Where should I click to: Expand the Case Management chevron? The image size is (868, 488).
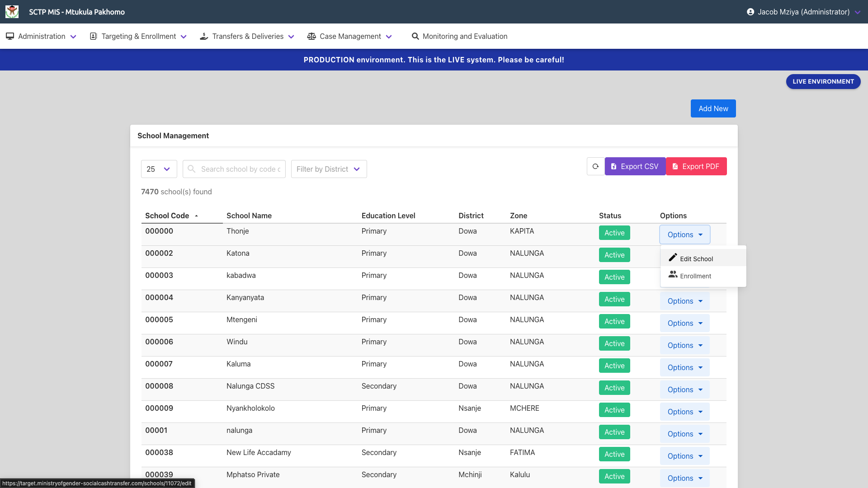[x=389, y=37]
